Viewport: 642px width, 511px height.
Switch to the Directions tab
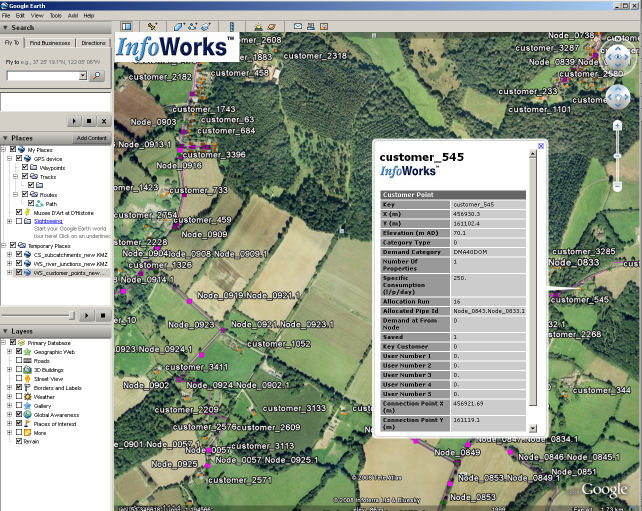point(93,43)
